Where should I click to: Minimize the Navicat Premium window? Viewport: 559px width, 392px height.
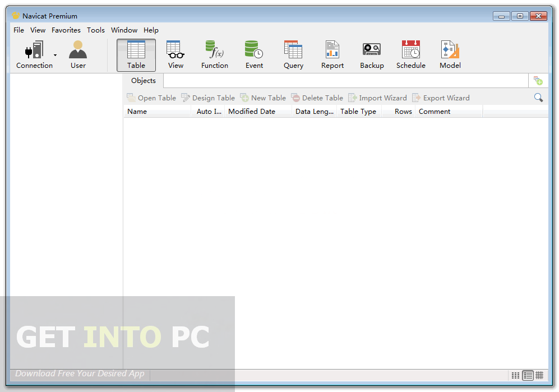502,16
